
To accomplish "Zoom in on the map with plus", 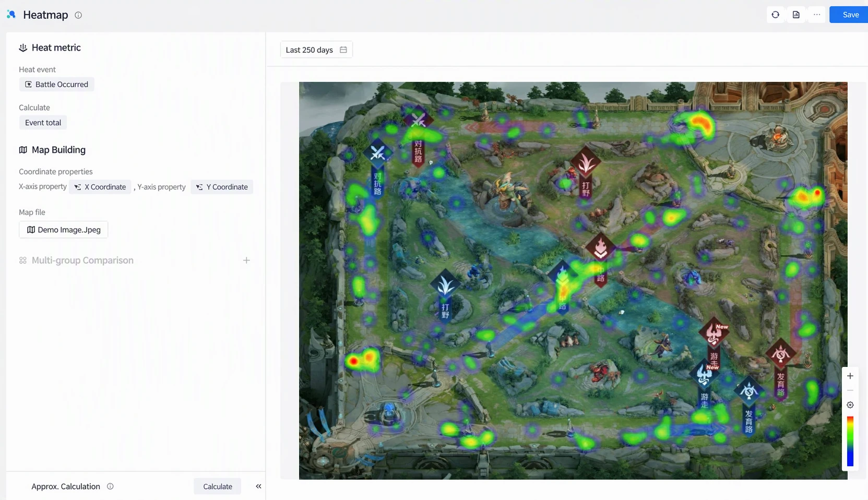I will tap(850, 376).
